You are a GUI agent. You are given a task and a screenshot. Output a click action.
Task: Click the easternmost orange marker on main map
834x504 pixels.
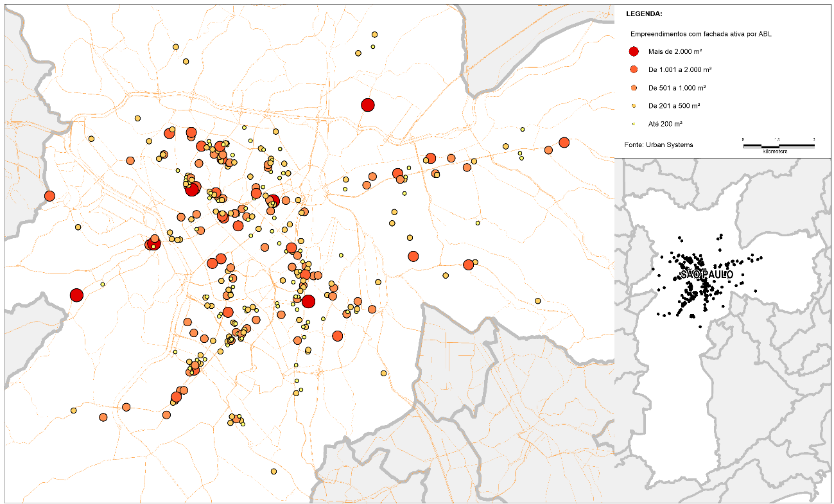[564, 143]
